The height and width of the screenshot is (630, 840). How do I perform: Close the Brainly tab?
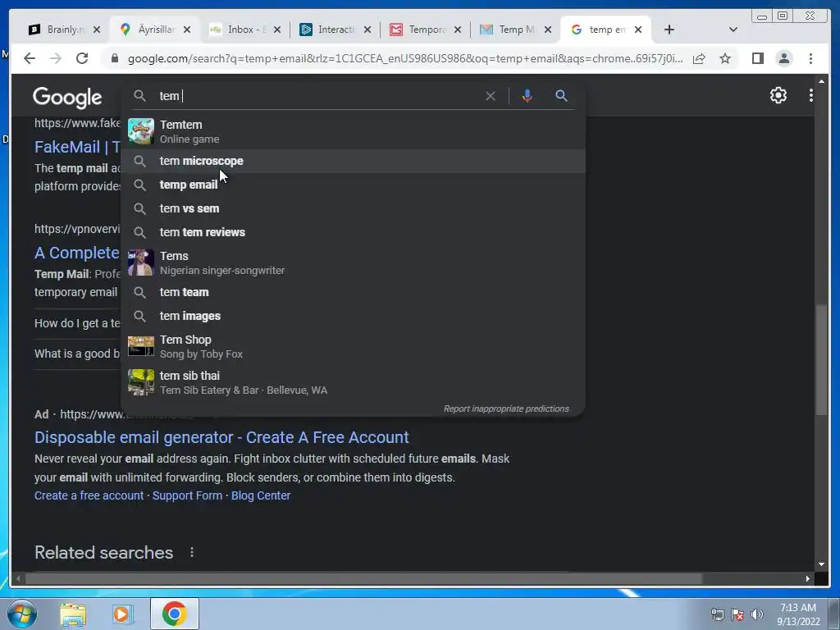[x=97, y=30]
